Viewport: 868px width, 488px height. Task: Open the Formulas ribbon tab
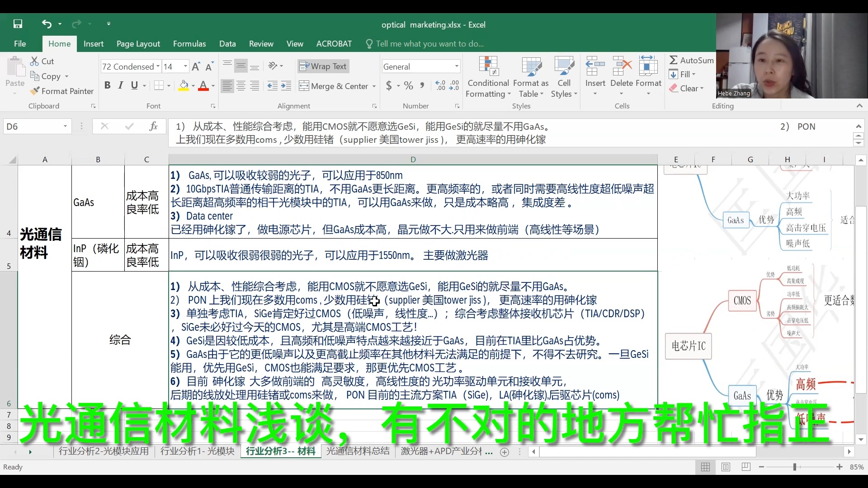click(x=189, y=44)
